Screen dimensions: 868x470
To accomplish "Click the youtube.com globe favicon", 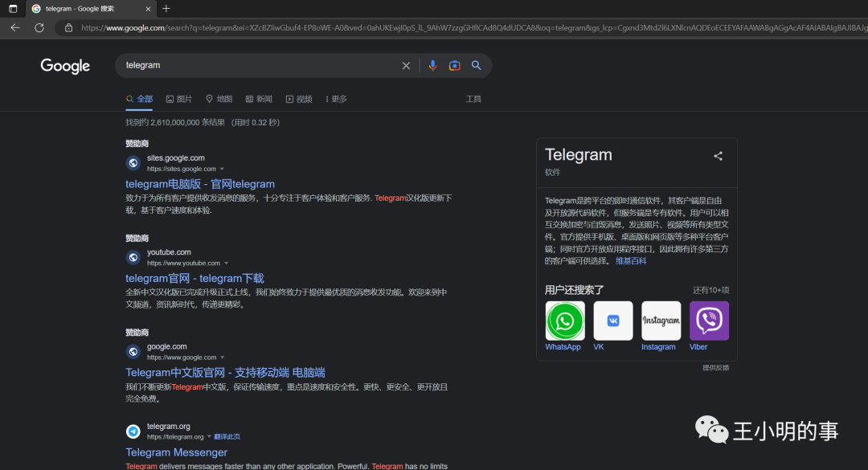I will tap(133, 257).
